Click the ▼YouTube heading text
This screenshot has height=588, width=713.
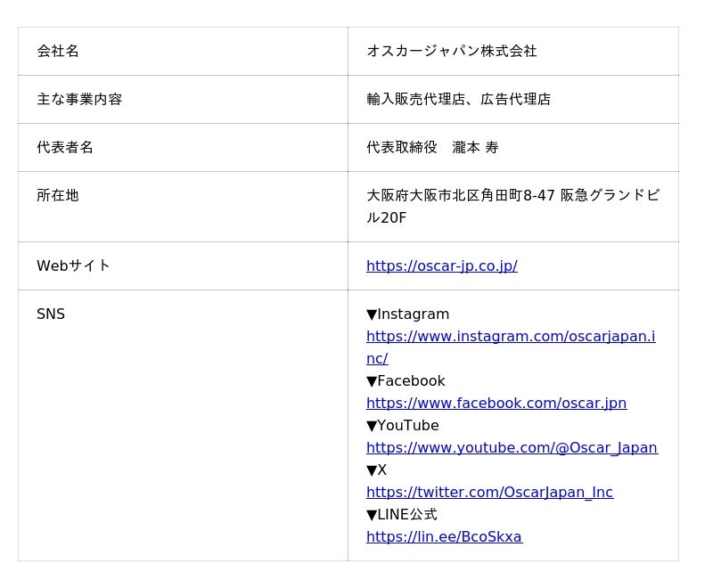pyautogui.click(x=402, y=426)
